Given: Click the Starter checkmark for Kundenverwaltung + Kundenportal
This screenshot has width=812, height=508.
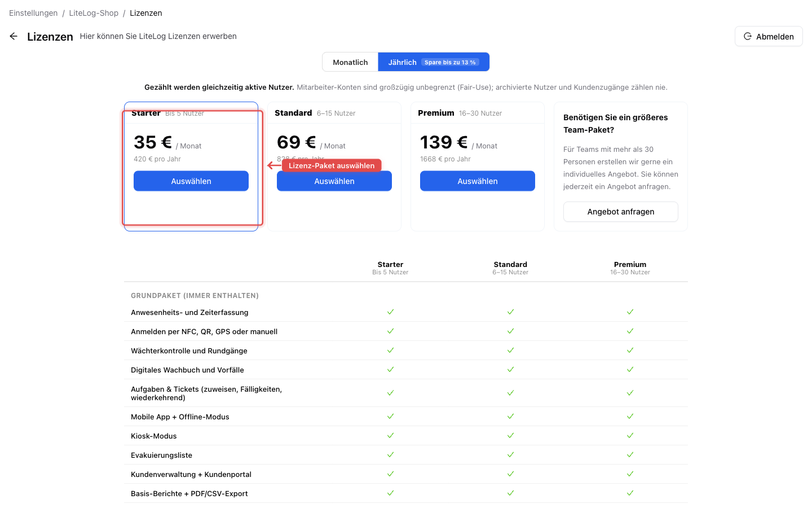Looking at the screenshot, I should click(390, 474).
